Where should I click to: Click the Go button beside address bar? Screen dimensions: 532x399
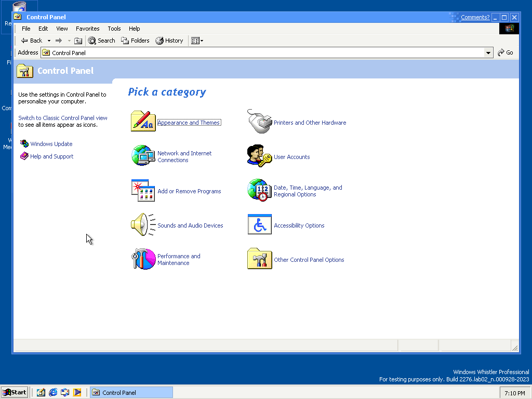tap(506, 52)
